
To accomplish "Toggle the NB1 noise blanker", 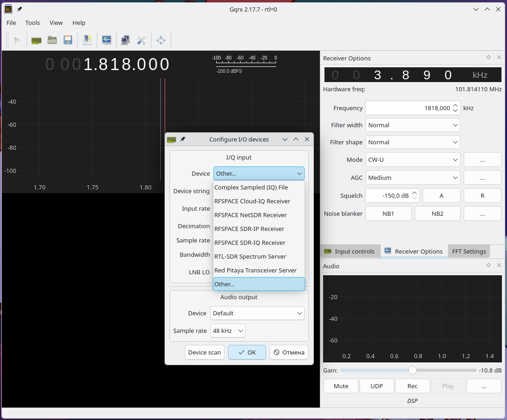I will pos(389,214).
